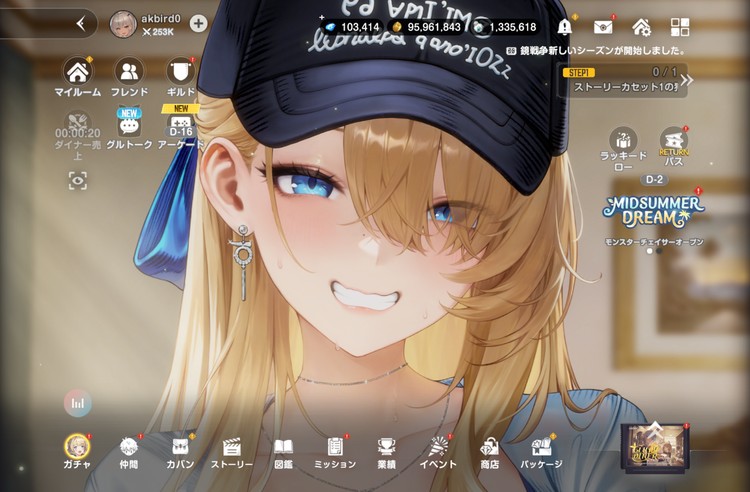Open the イベント events icon
Screen dimensions: 750x492
pos(438,453)
